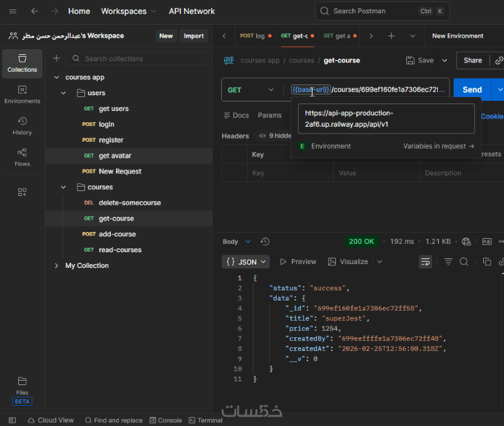Open the JSON format dropdown
The height and width of the screenshot is (426, 504).
[246, 262]
